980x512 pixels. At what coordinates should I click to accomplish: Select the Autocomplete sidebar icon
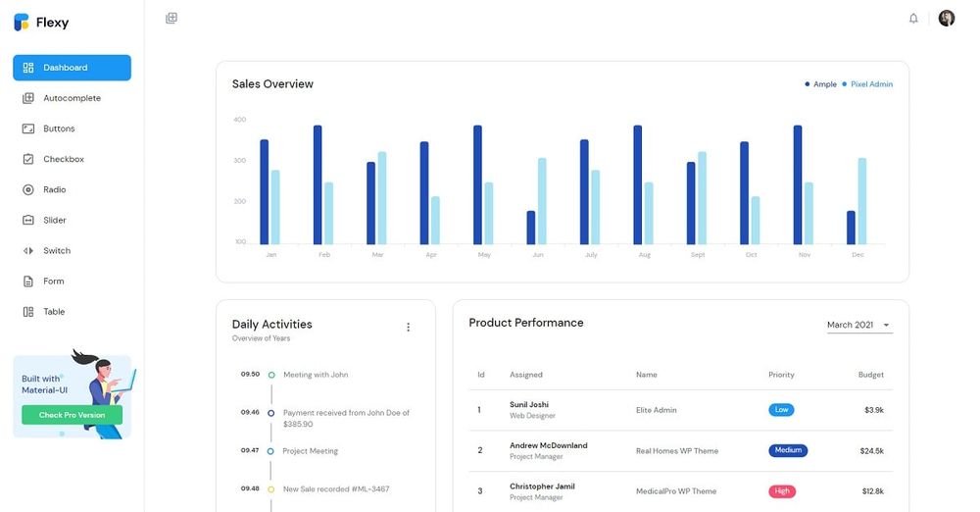[28, 98]
